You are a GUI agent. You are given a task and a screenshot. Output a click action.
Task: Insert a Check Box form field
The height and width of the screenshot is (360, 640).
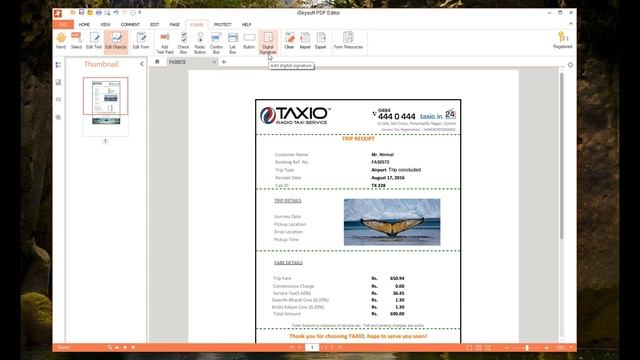[x=183, y=43]
